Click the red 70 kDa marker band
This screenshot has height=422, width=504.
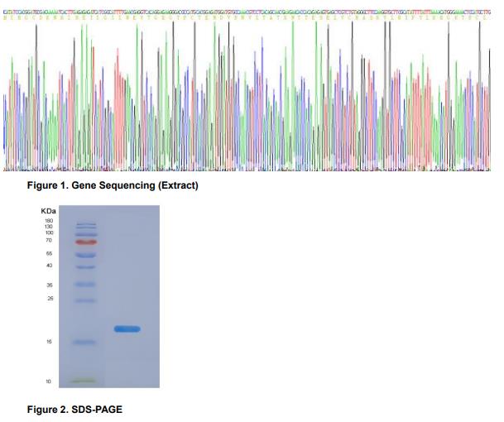pos(87,242)
